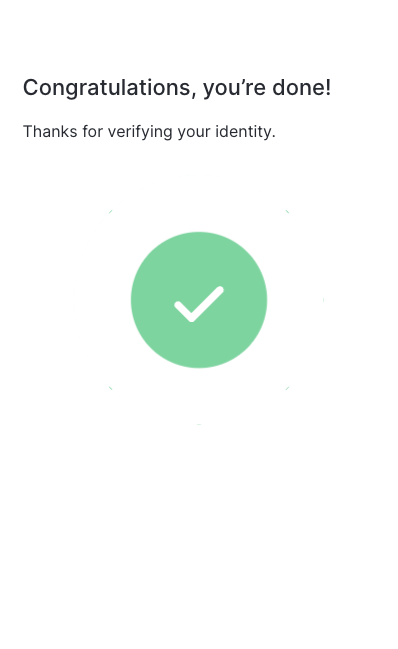
Task: Select the word "Congratulations," in the heading
Action: 110,89
